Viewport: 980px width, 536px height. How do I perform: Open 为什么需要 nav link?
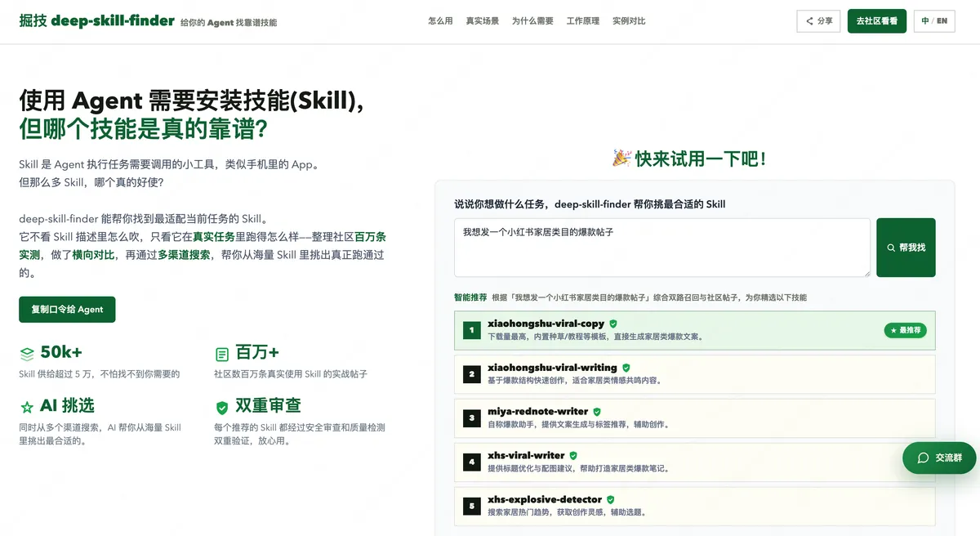[532, 21]
